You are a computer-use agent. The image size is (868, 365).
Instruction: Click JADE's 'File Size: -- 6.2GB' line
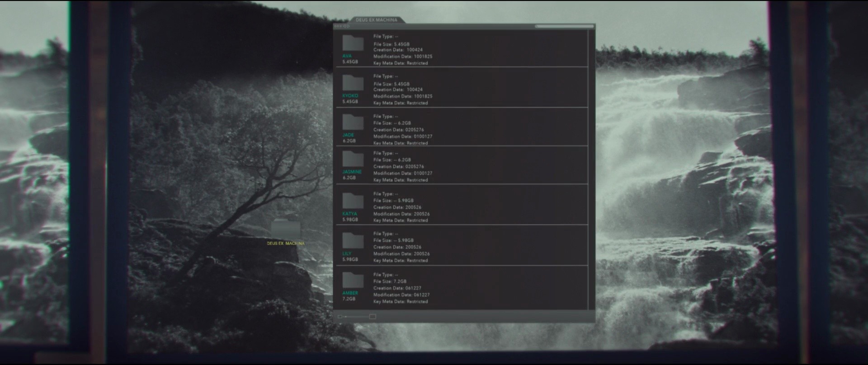click(392, 123)
